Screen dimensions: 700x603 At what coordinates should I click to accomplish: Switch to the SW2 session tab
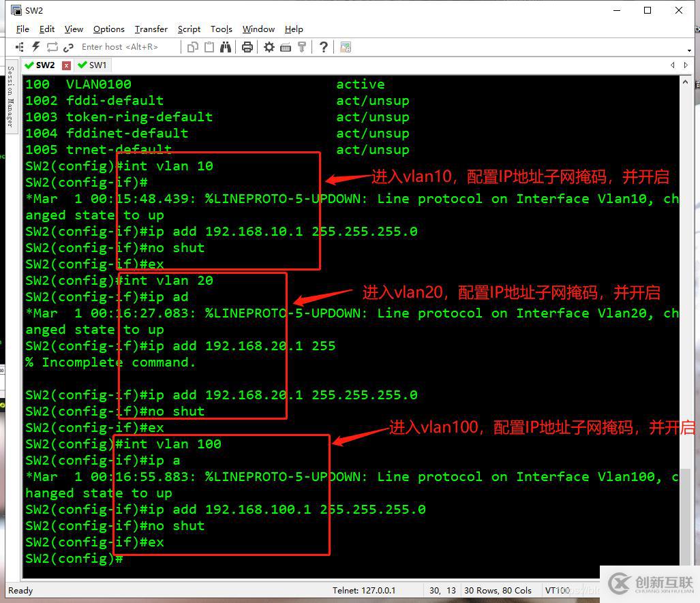point(45,65)
